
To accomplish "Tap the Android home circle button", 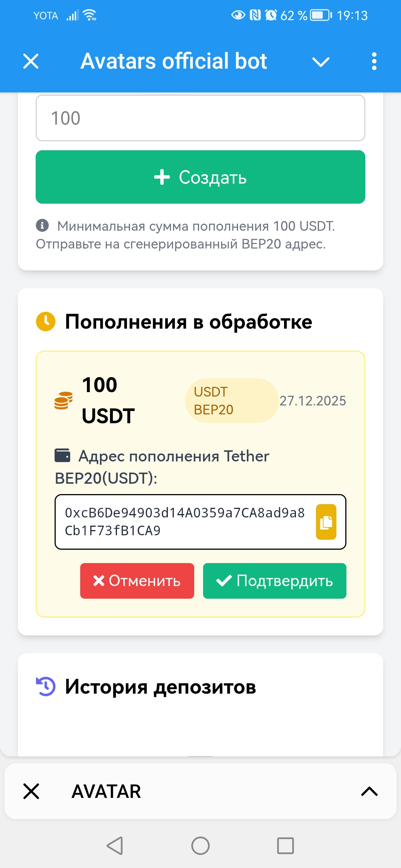I will click(200, 846).
